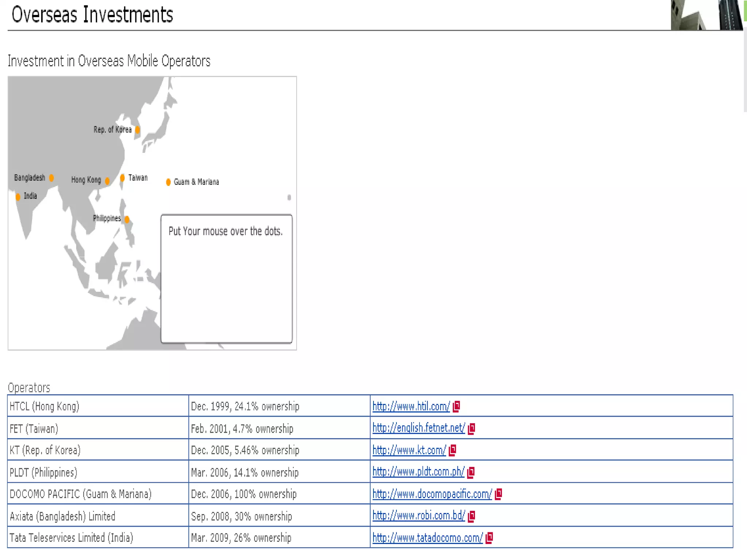Click the Dec. 1999, 24.1% ownership cell
Image resolution: width=747 pixels, height=560 pixels.
tap(279, 406)
